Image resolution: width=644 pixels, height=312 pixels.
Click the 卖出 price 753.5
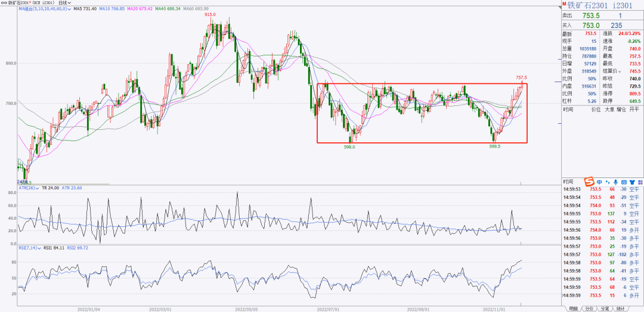click(x=592, y=15)
